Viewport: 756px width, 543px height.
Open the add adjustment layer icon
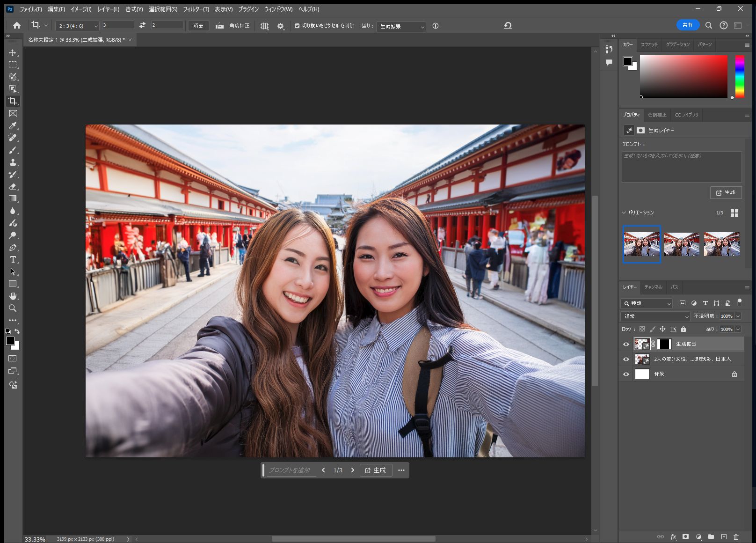tap(699, 536)
